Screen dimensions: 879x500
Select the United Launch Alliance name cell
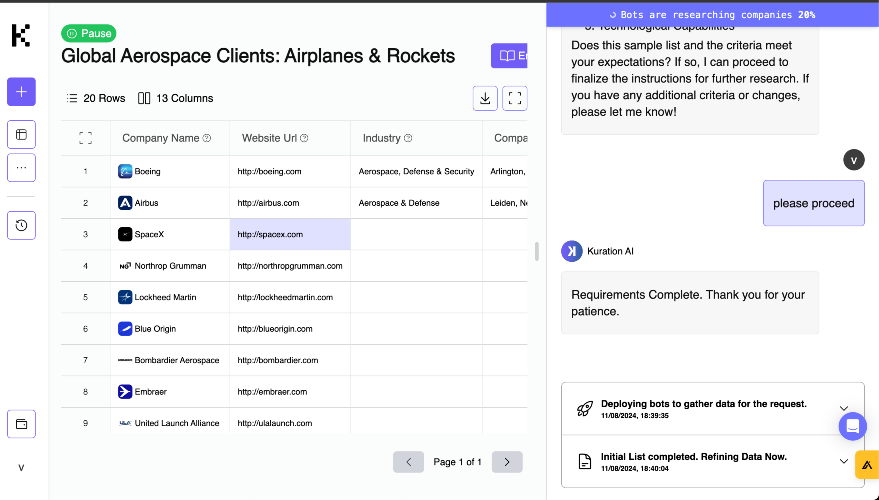(170, 423)
